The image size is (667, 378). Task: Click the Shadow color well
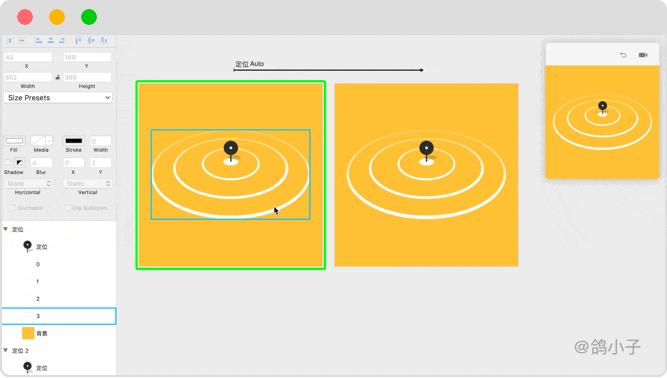point(19,162)
